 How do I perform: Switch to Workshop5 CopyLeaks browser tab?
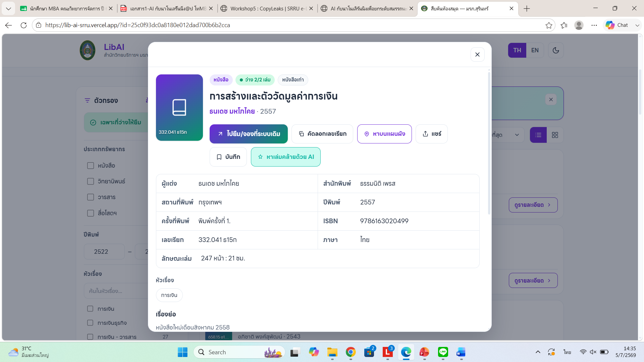[267, 8]
